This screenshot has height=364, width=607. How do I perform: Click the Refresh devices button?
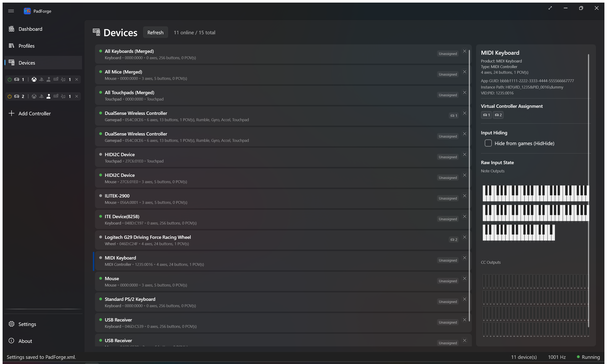click(155, 32)
